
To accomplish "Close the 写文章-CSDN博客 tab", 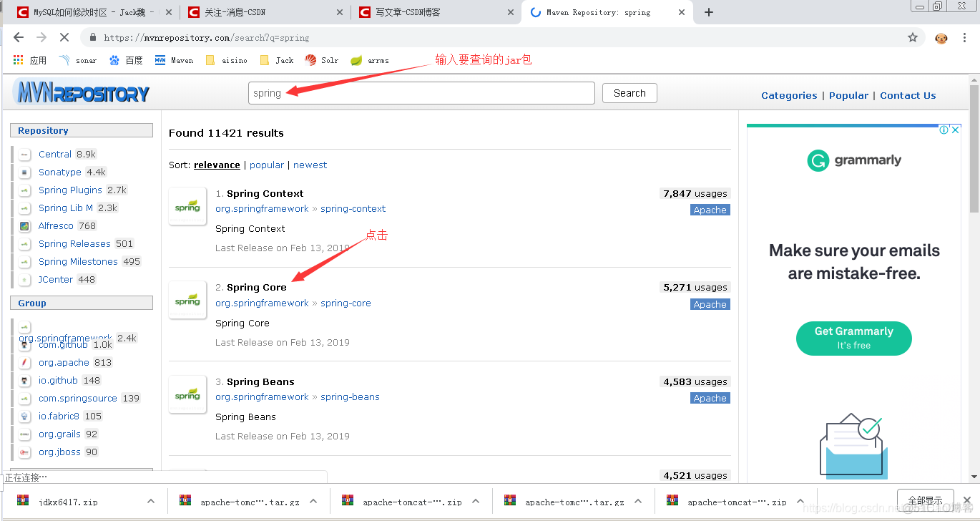I will tap(511, 12).
